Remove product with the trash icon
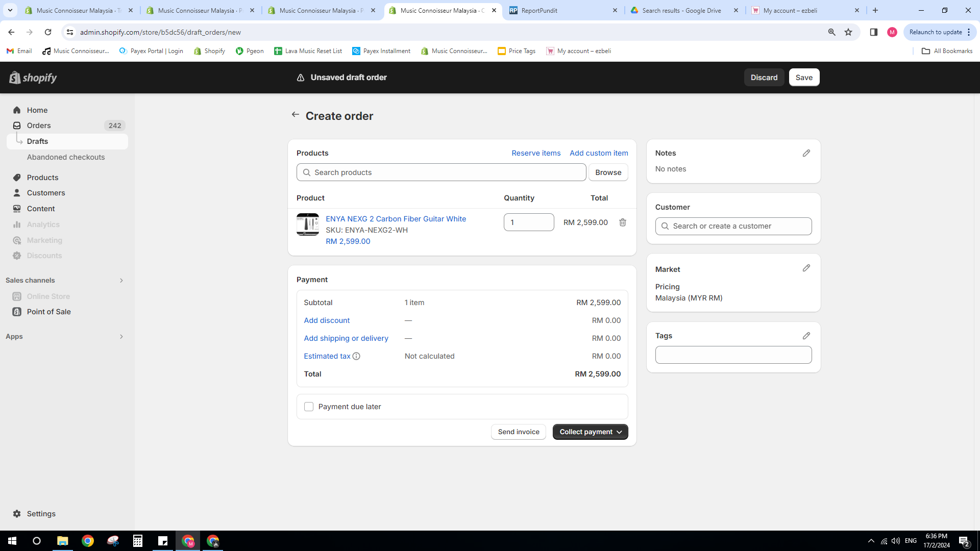This screenshot has width=980, height=551. [623, 222]
